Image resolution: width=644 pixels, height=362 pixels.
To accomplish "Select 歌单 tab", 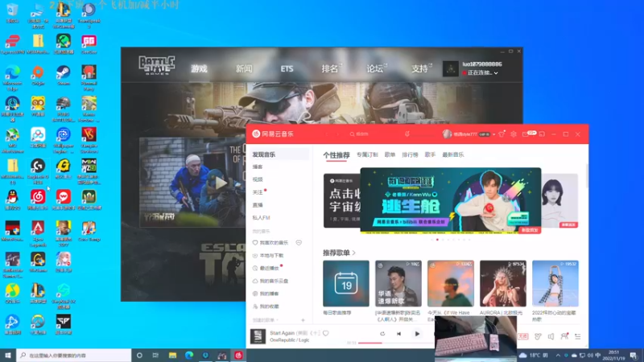I will [x=390, y=154].
